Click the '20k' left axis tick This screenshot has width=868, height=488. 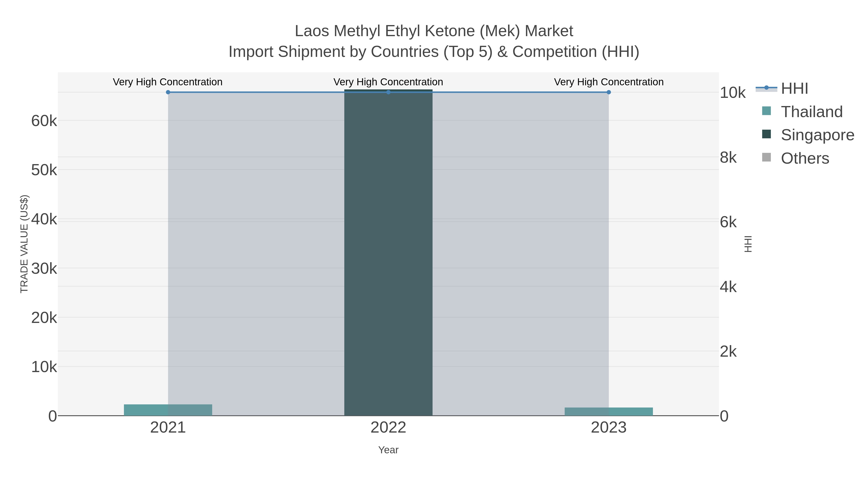44,318
